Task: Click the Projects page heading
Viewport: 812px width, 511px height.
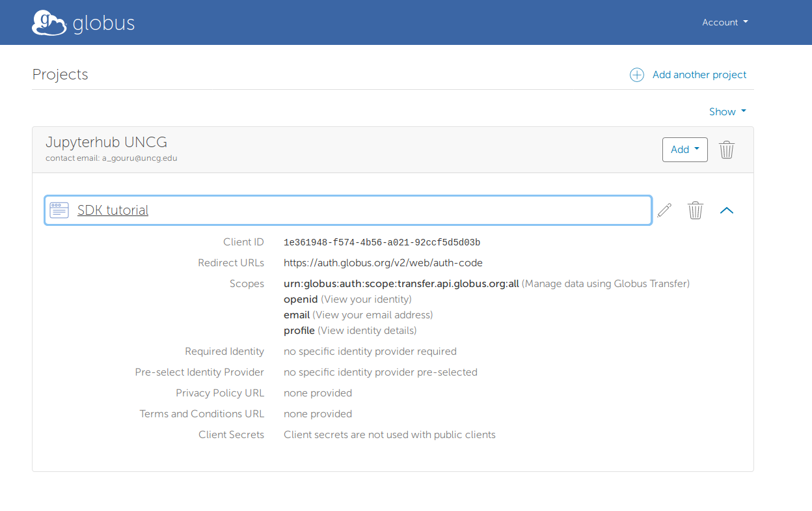Action: click(x=60, y=74)
